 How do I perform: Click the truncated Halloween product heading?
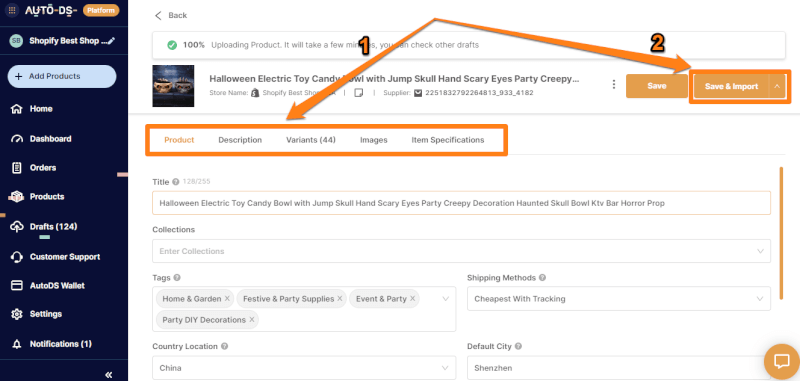point(394,79)
